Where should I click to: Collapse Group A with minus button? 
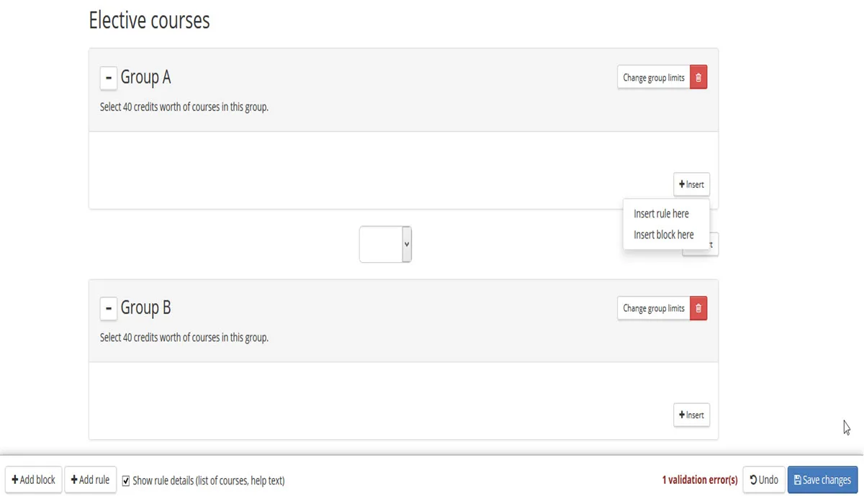(108, 78)
